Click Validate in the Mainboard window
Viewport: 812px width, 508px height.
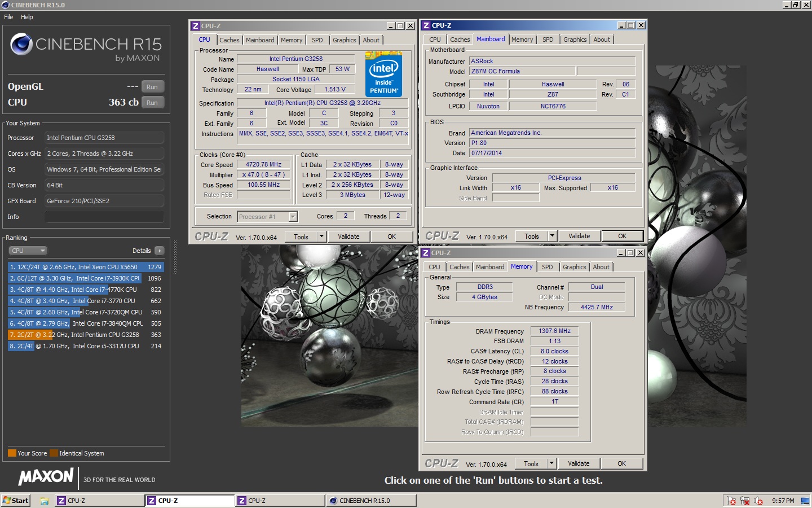click(x=579, y=236)
